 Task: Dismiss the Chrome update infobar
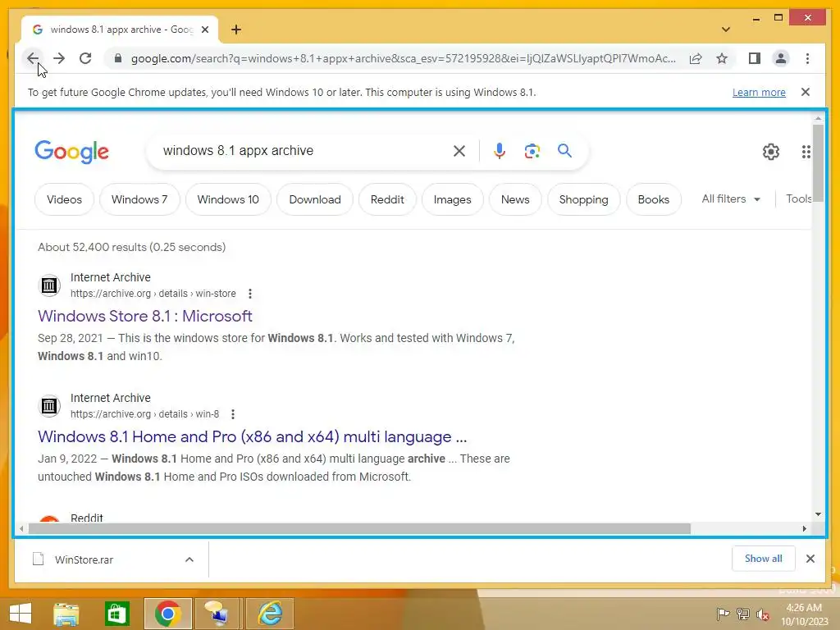[x=806, y=92]
